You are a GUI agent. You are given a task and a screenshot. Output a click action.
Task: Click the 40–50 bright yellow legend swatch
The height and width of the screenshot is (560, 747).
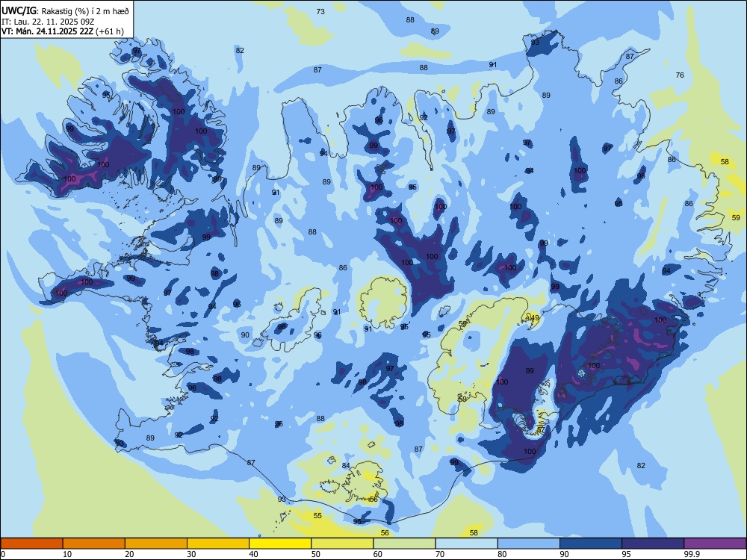tap(280, 544)
